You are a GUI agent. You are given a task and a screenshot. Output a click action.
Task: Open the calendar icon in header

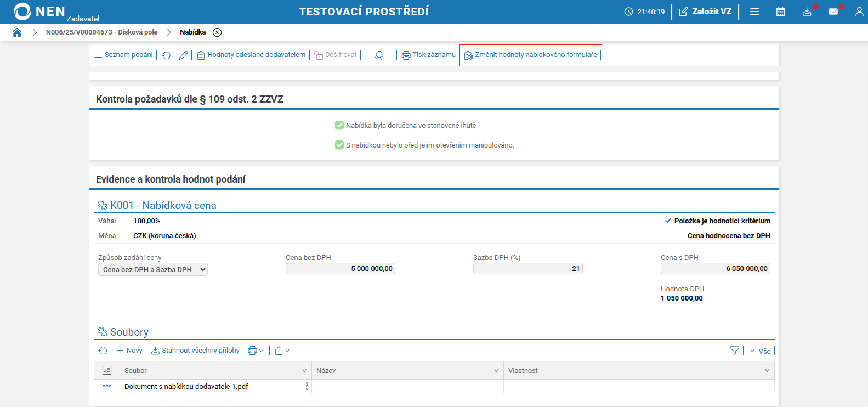[x=780, y=12]
